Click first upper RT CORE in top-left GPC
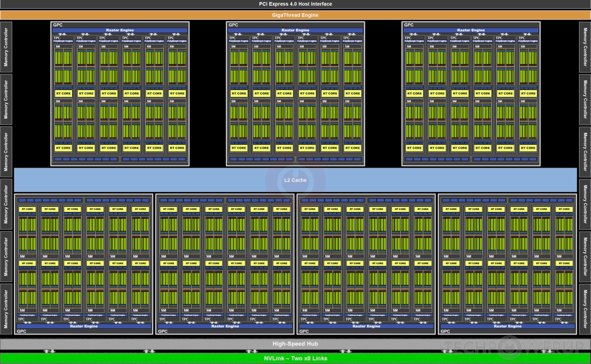Viewport: 591px width, 364px height. (x=63, y=93)
